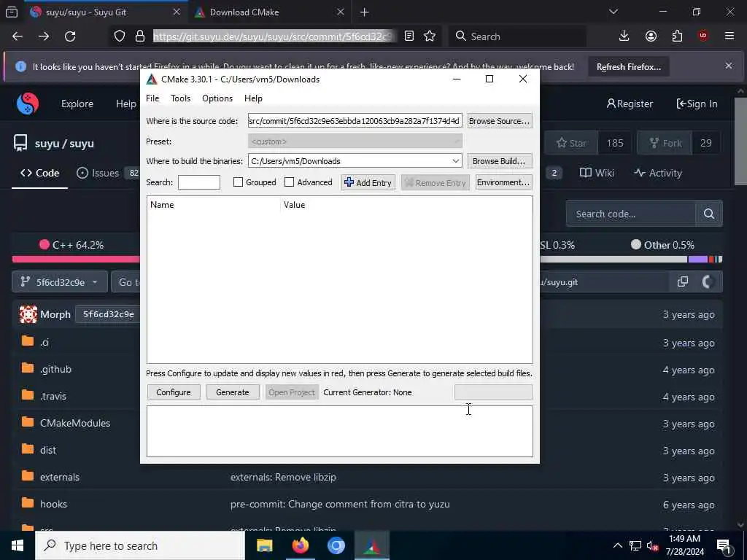Open the externals folder

coord(60,477)
